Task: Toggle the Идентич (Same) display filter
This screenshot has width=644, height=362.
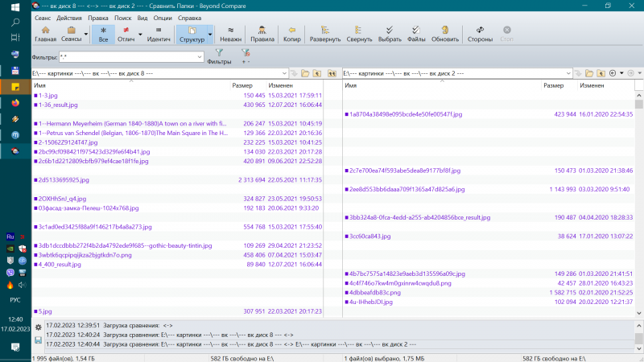Action: [159, 34]
